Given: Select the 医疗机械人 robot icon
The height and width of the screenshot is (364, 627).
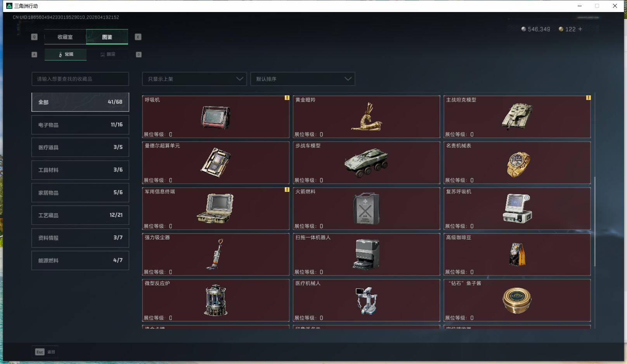Looking at the screenshot, I should [366, 300].
